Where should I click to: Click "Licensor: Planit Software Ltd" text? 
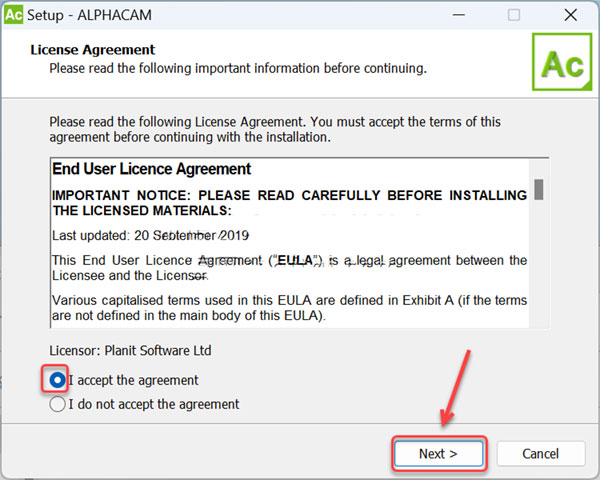pos(130,350)
